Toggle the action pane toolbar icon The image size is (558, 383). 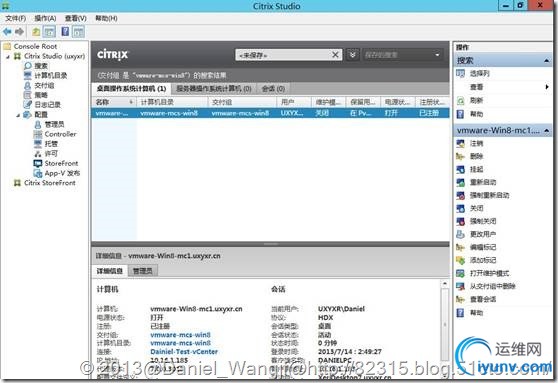[78, 32]
